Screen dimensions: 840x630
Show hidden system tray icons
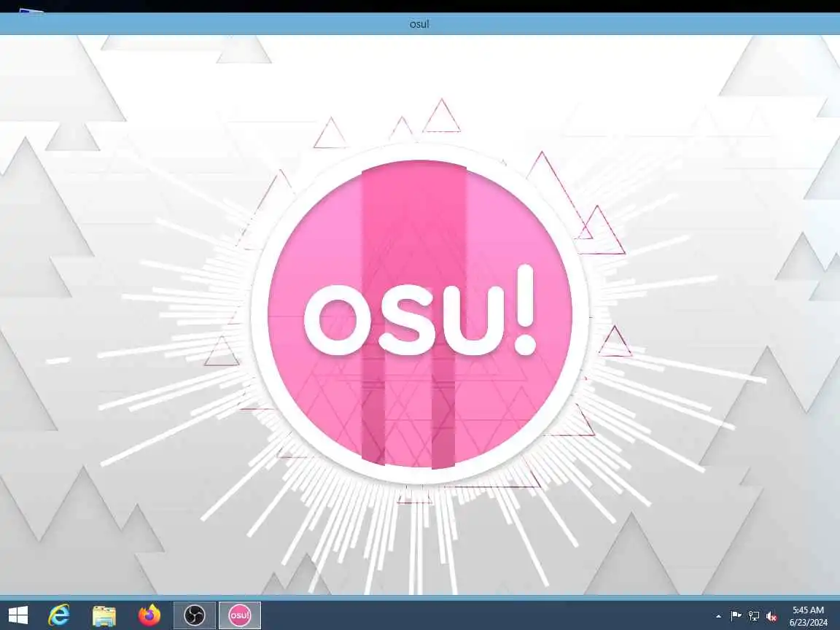pos(718,616)
